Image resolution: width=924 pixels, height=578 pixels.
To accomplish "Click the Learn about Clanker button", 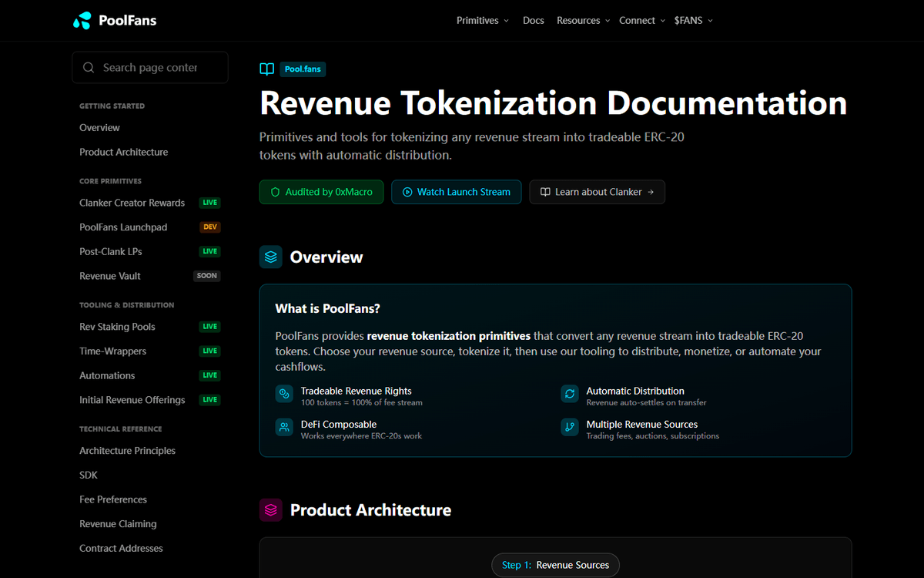I will 597,192.
